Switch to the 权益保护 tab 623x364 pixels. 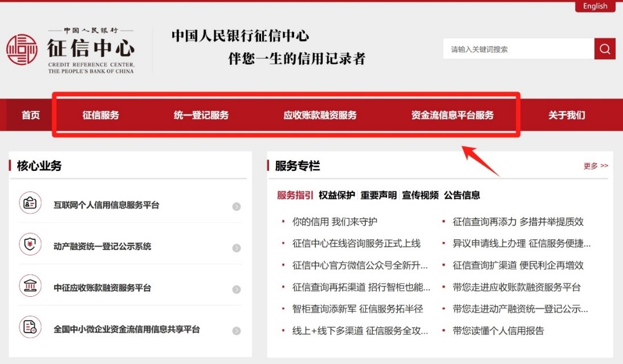coord(337,195)
